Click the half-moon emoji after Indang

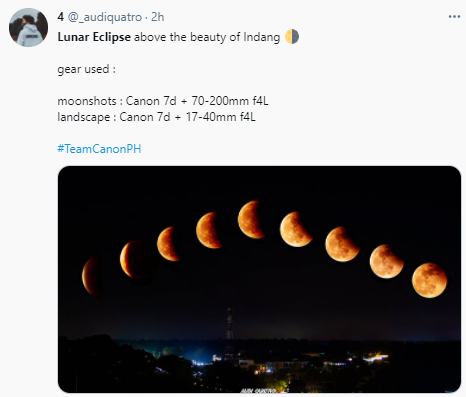tap(292, 37)
